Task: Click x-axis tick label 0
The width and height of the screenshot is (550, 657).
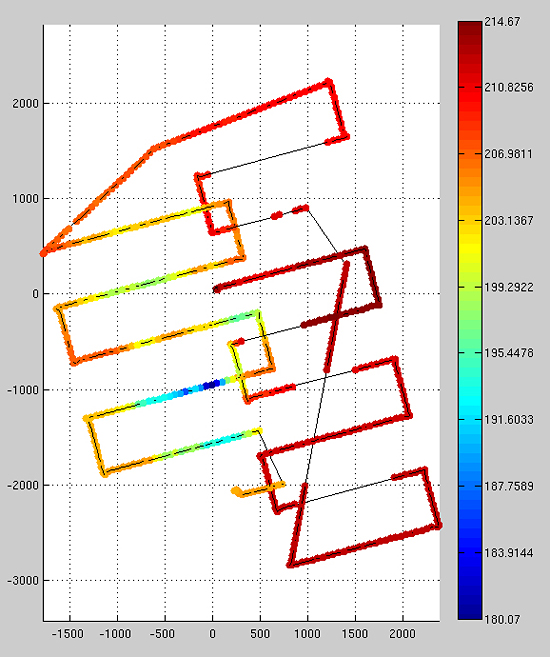Action: click(212, 633)
